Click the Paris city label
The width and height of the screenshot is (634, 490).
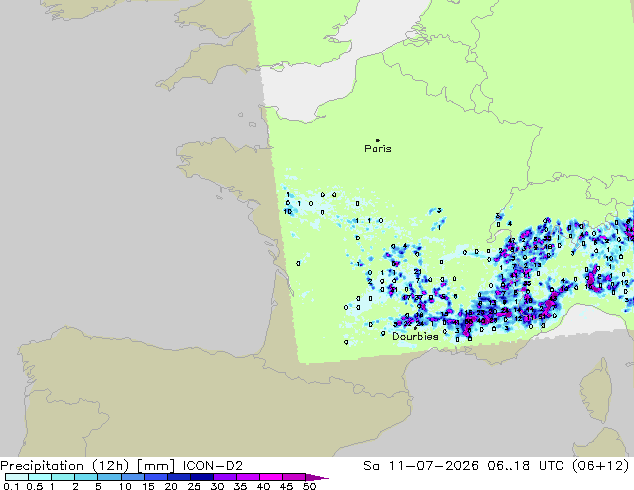(x=378, y=149)
